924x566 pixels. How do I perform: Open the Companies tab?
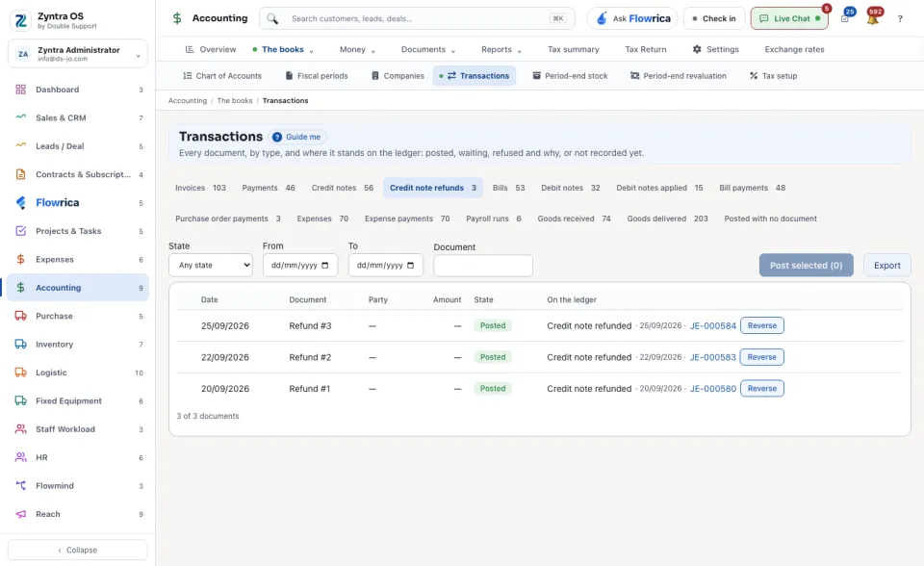(398, 76)
